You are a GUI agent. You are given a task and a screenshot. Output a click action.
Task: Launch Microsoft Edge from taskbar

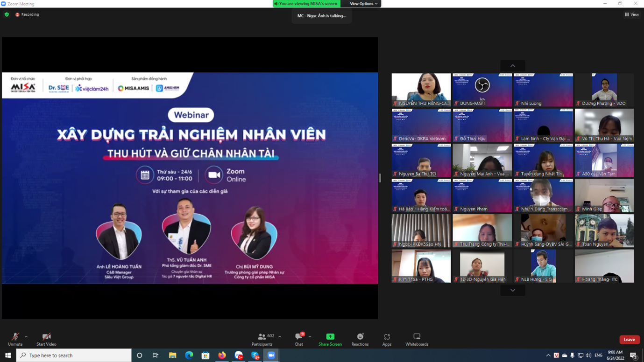pyautogui.click(x=189, y=355)
